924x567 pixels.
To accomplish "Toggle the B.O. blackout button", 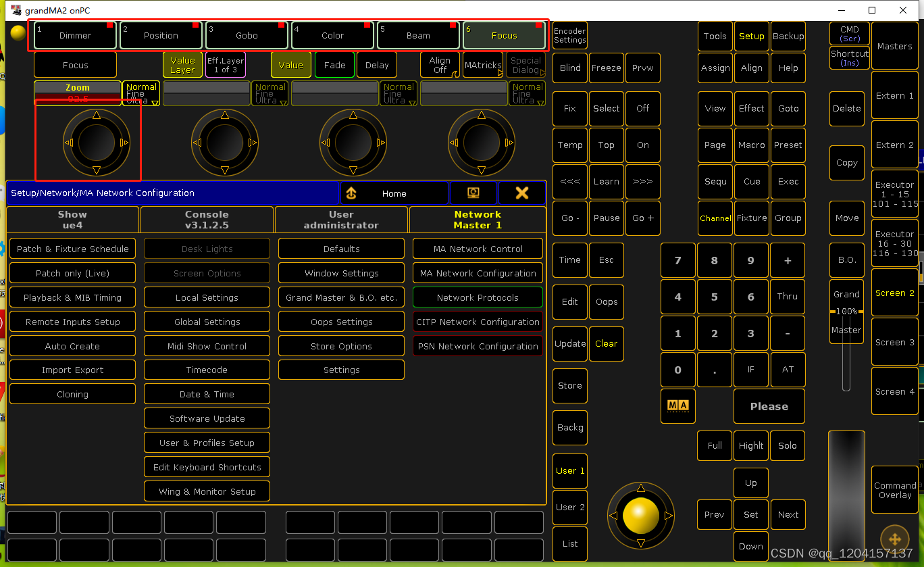I will tap(847, 260).
